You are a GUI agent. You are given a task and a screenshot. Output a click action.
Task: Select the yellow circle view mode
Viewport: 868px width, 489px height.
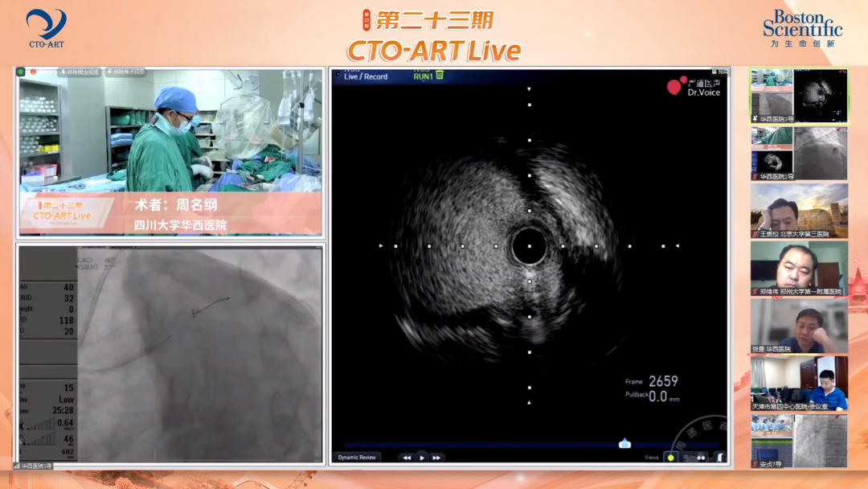(x=669, y=458)
